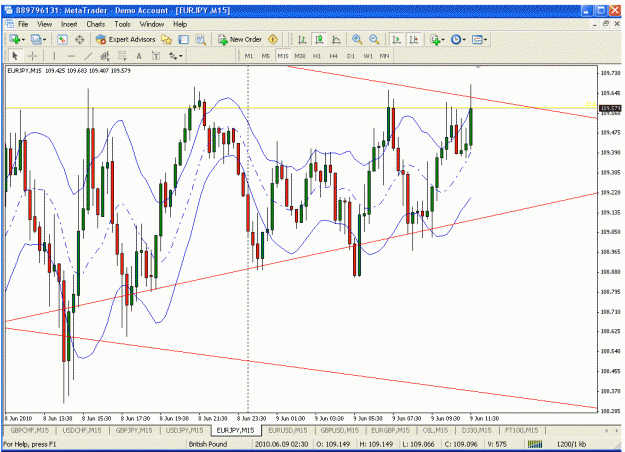Image resolution: width=625 pixels, height=452 pixels.
Task: Toggle the Data Window crosshair-target icon
Action: coord(80,39)
